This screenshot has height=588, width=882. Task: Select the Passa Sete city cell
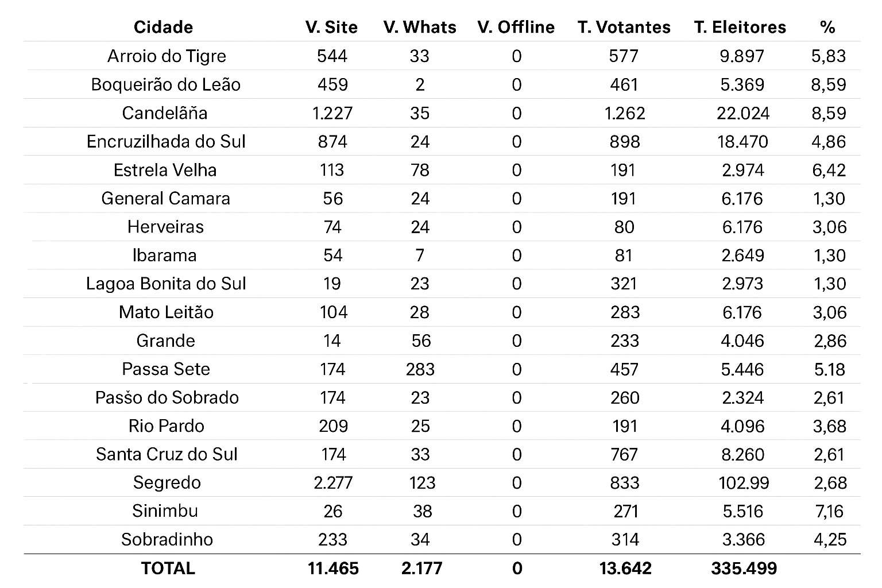(x=166, y=369)
